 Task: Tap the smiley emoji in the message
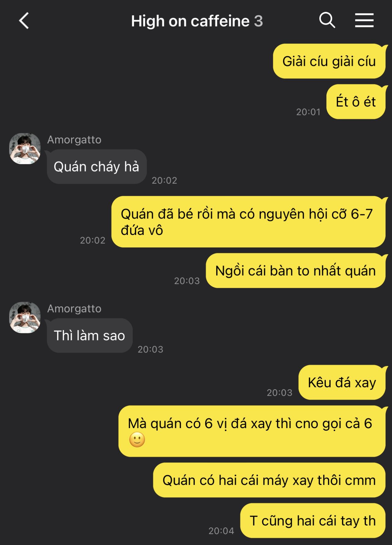pos(137,440)
